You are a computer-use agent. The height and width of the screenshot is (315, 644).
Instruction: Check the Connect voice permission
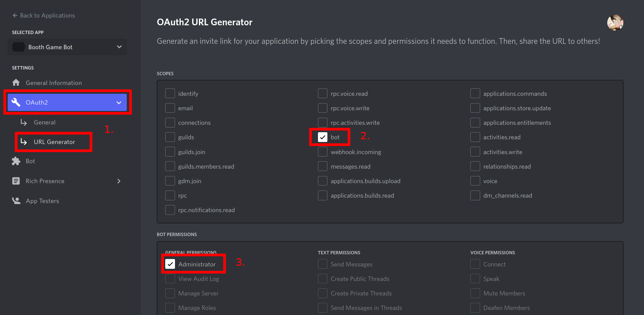[x=475, y=264]
